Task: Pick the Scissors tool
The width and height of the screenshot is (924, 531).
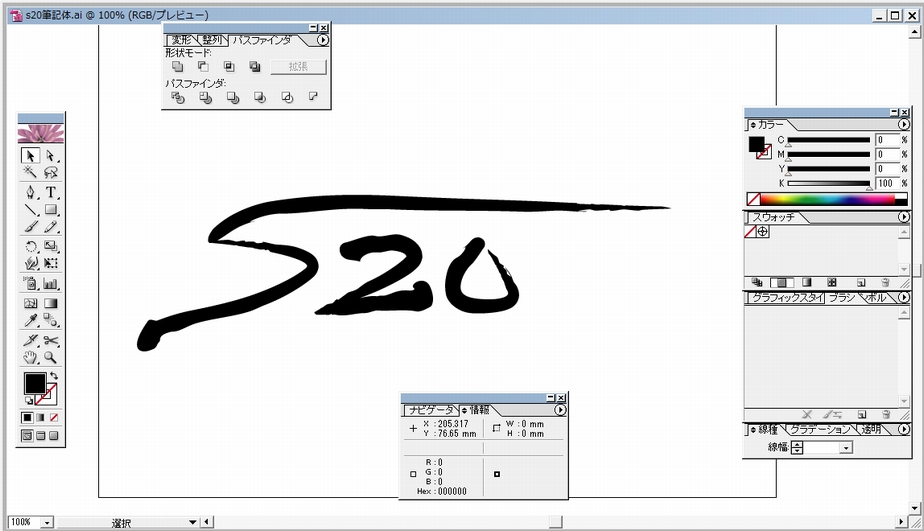Action: 50,340
